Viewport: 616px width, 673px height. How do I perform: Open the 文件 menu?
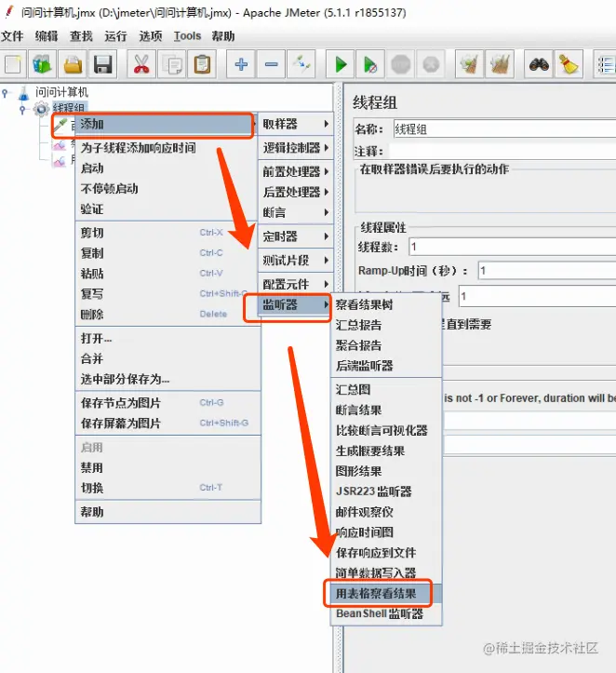(x=12, y=36)
